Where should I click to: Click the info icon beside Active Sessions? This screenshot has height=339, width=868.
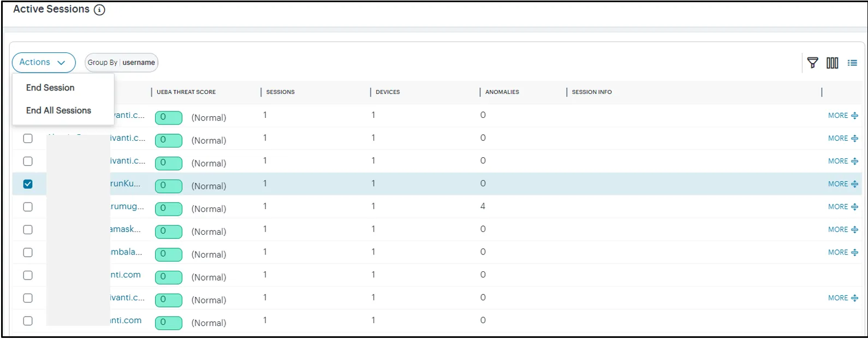point(99,10)
